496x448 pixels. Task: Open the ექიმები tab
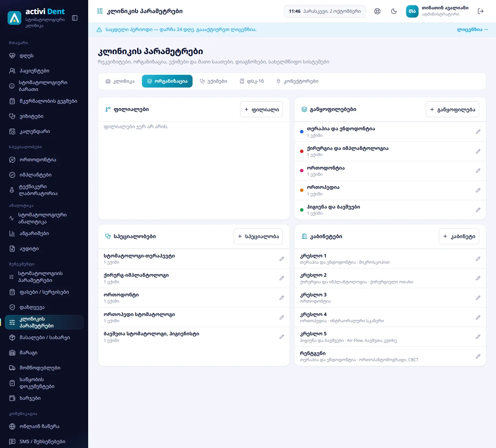(x=214, y=81)
